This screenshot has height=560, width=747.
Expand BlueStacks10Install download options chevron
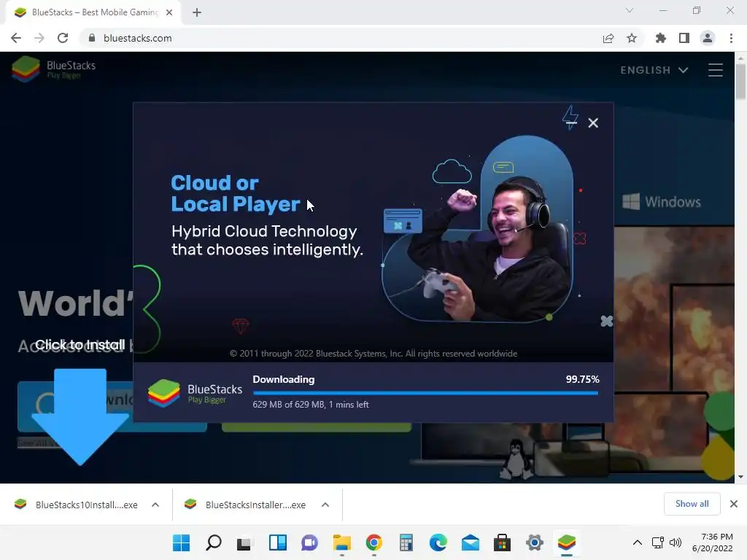(x=155, y=505)
